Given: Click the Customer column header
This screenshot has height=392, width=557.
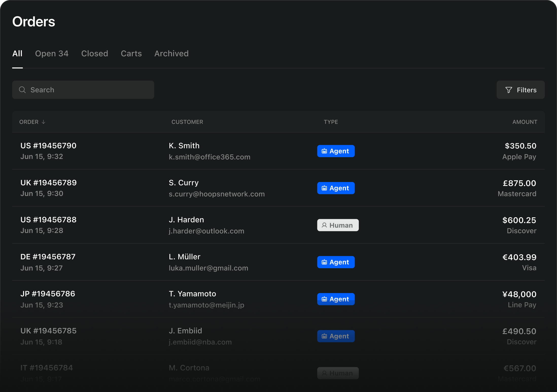Looking at the screenshot, I should point(187,122).
